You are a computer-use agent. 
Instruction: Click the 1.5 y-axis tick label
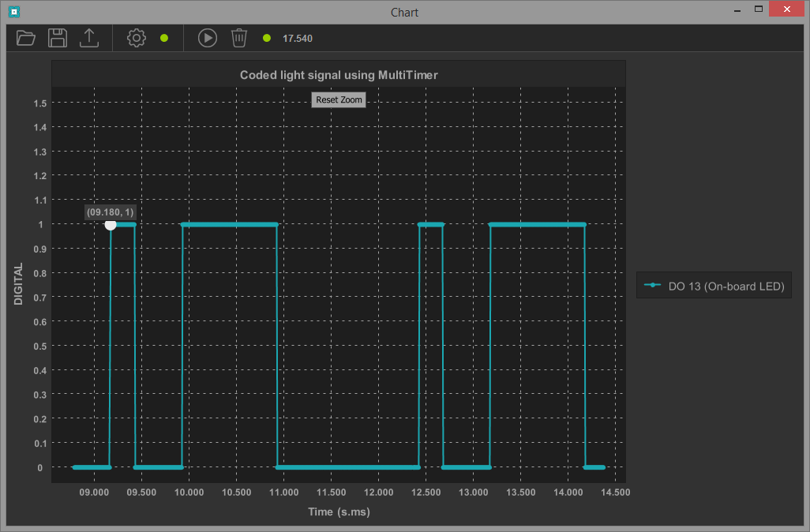[39, 103]
